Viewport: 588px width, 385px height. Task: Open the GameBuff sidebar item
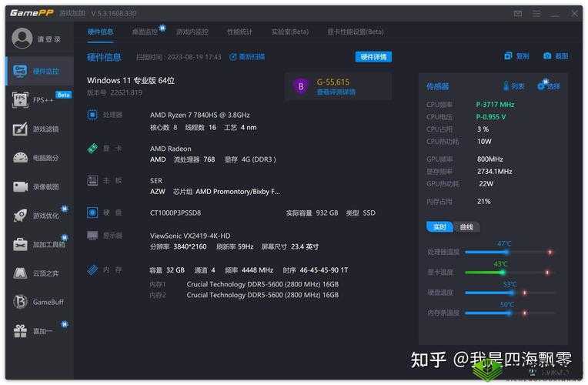pos(40,302)
